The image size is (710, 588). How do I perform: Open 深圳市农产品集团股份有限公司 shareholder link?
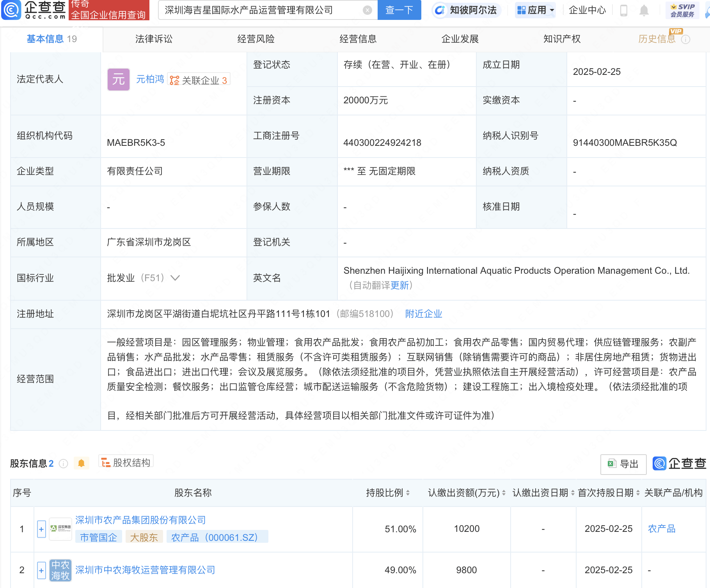(140, 520)
